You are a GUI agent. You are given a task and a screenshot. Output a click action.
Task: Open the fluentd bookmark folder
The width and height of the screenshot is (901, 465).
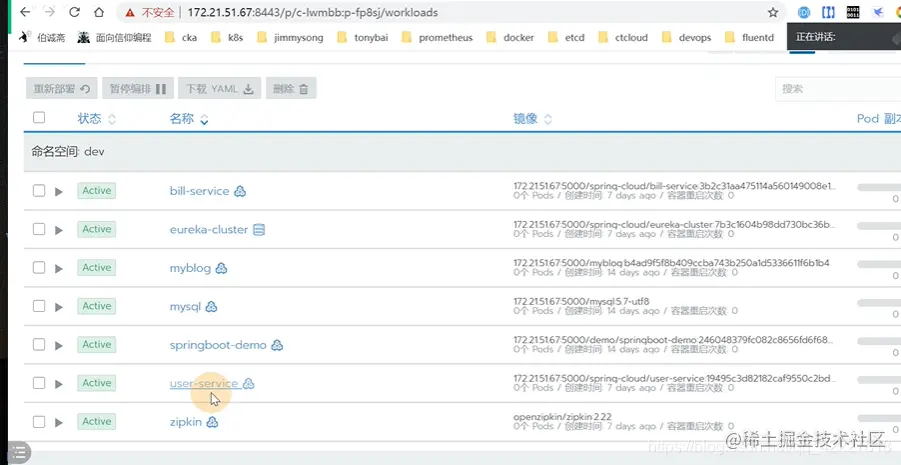coord(750,38)
